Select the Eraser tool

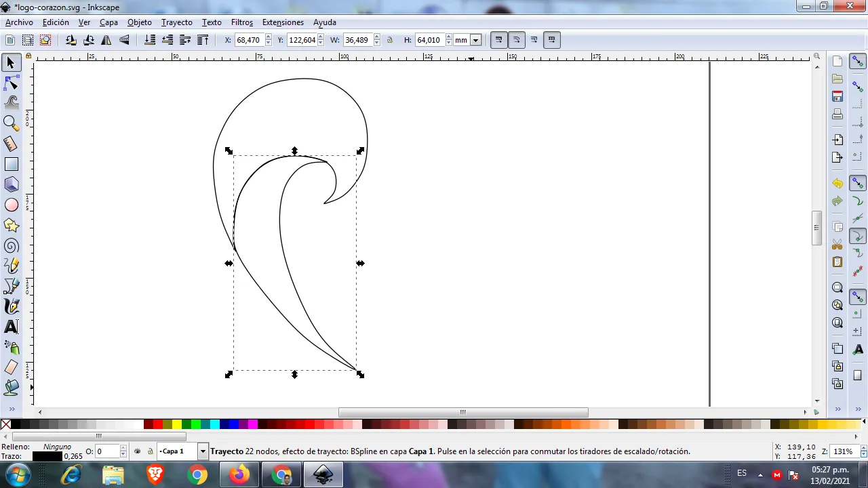[x=11, y=367]
